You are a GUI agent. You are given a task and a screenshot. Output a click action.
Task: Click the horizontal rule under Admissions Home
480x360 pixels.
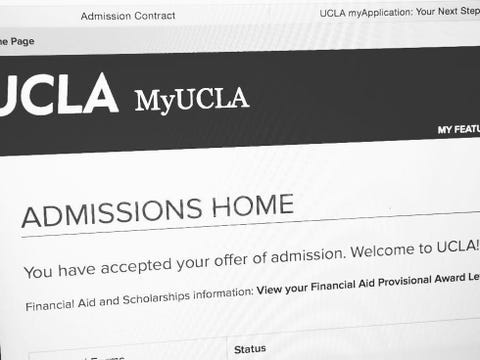click(x=251, y=224)
